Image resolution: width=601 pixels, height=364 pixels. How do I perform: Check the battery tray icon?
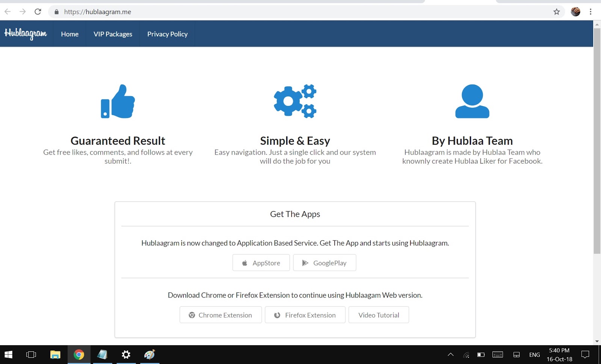481,355
